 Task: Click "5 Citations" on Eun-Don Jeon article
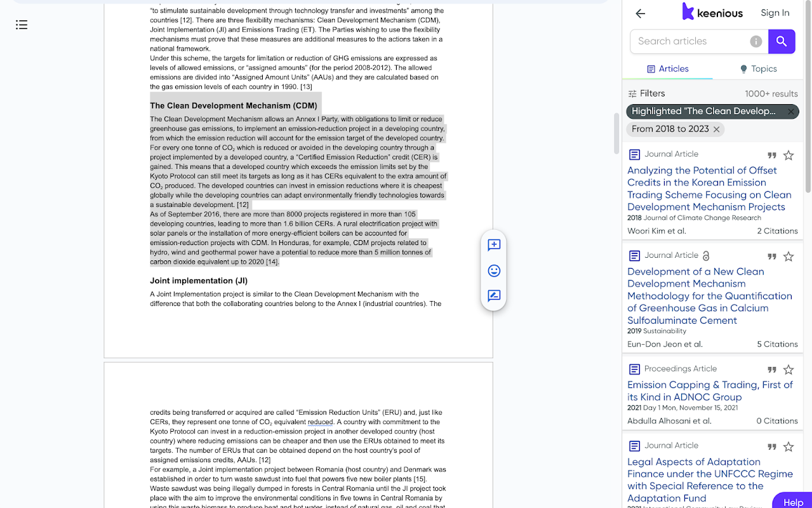[777, 344]
